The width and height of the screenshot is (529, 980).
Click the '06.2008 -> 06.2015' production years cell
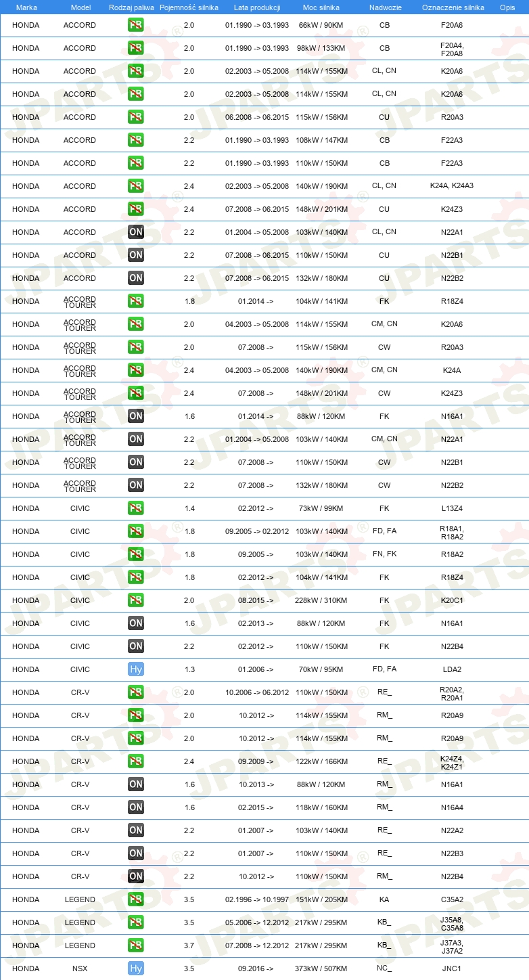point(257,117)
